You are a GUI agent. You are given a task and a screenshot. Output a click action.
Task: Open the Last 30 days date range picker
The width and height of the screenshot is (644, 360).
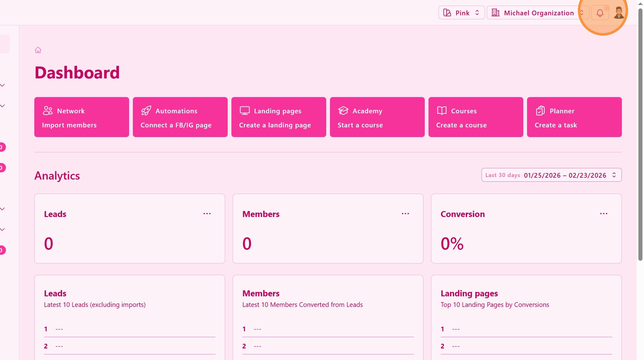point(551,175)
